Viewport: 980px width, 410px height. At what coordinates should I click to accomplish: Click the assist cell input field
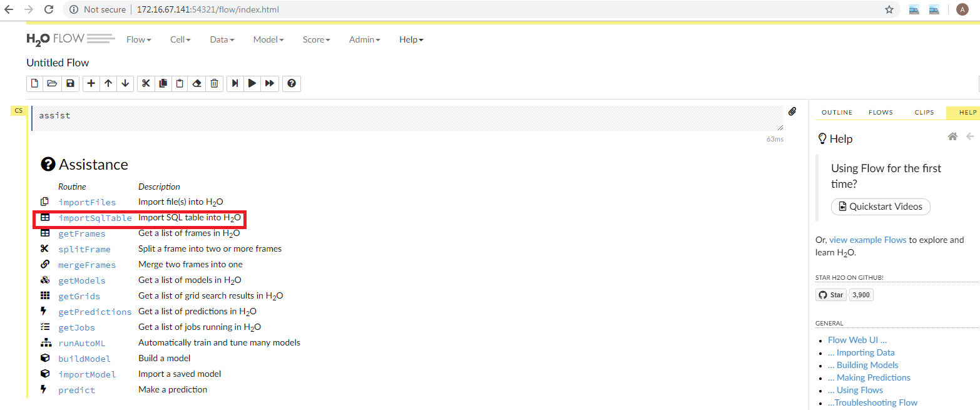[x=407, y=118]
